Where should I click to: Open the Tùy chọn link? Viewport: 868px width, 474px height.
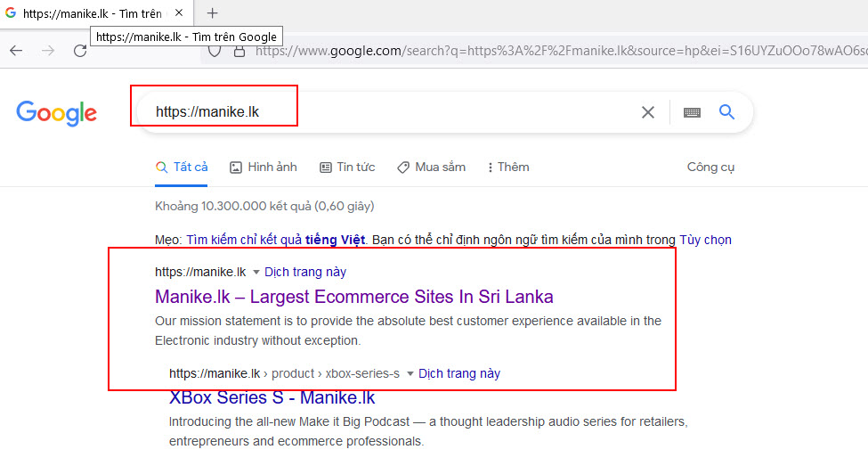pos(705,240)
